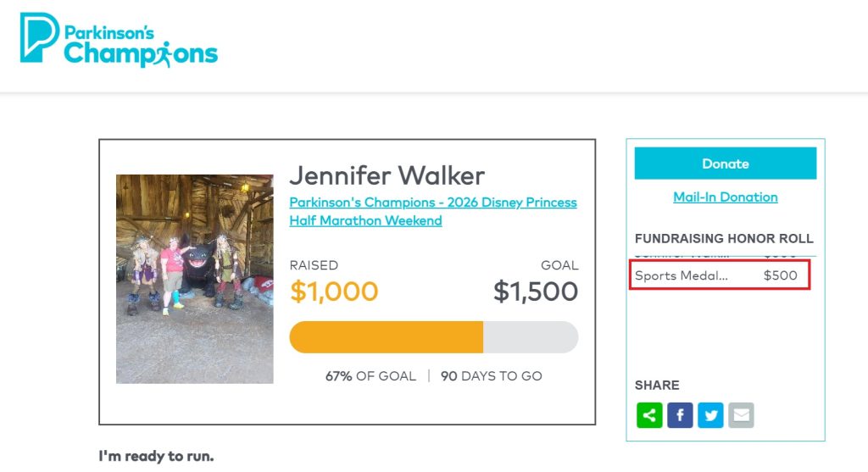This screenshot has width=868, height=472.
Task: Click the $1,000 raised amount
Action: [x=334, y=292]
